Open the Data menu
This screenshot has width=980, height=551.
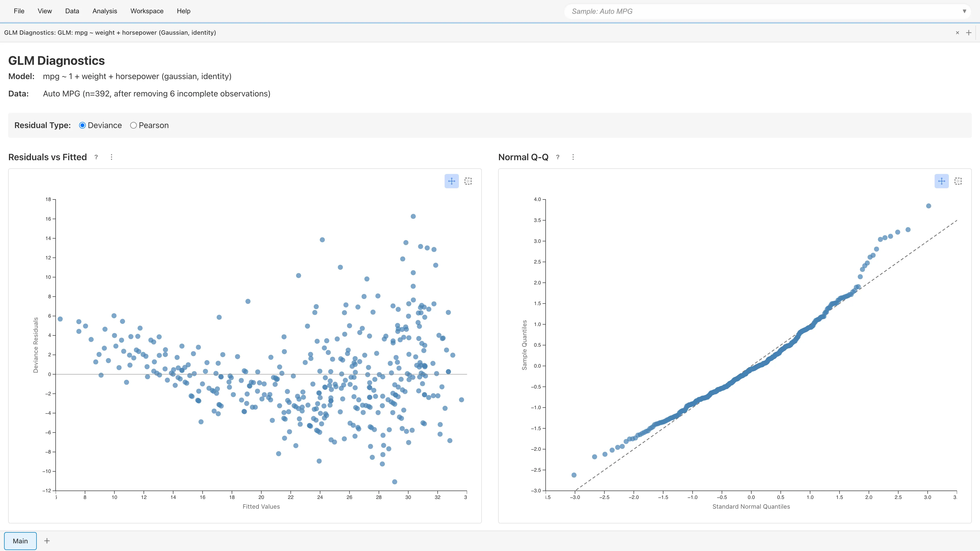72,11
